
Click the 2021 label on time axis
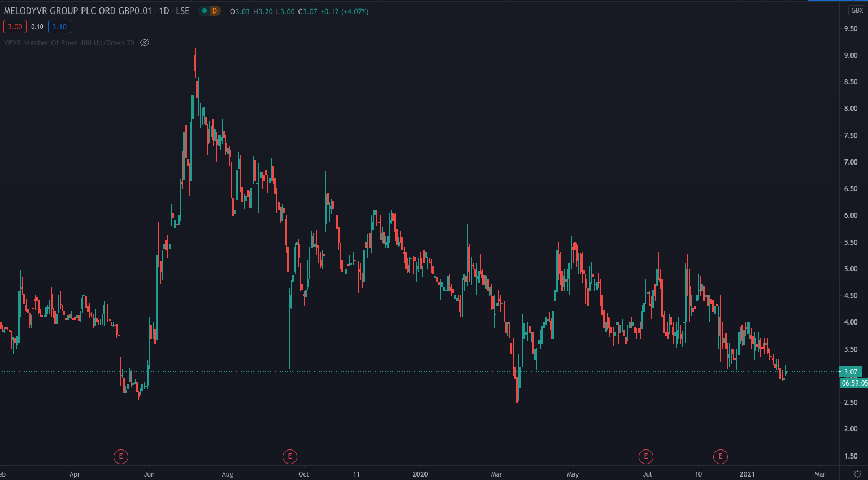point(747,474)
